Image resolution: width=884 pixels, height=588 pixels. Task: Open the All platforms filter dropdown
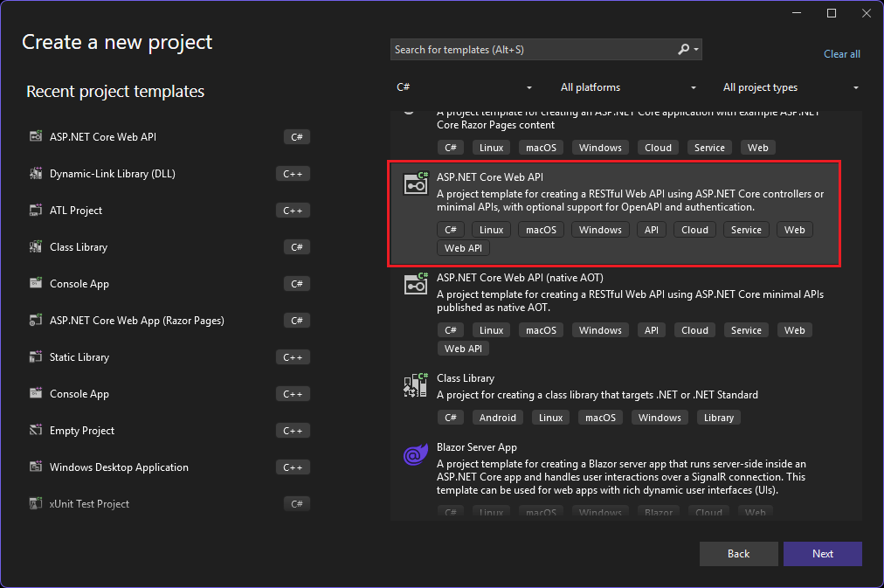coord(627,87)
